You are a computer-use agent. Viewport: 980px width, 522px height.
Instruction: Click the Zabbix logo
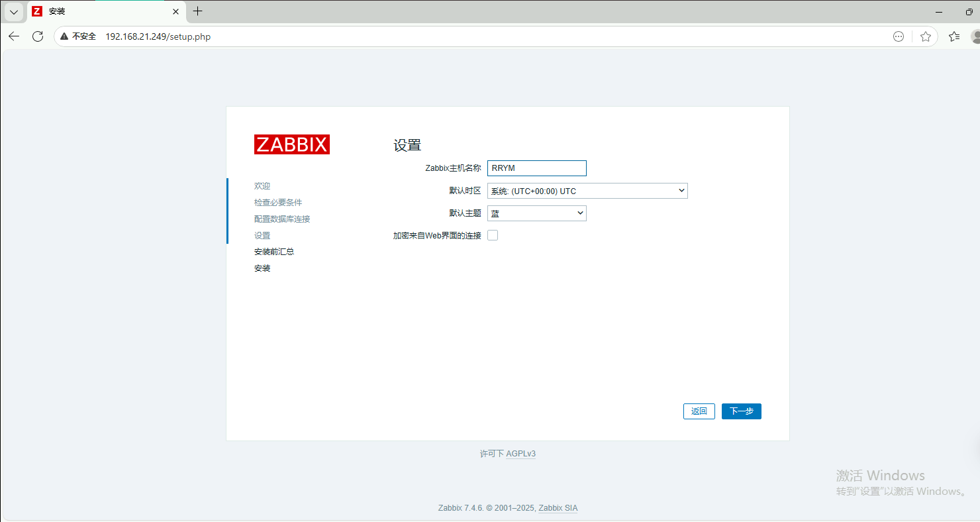click(x=291, y=144)
